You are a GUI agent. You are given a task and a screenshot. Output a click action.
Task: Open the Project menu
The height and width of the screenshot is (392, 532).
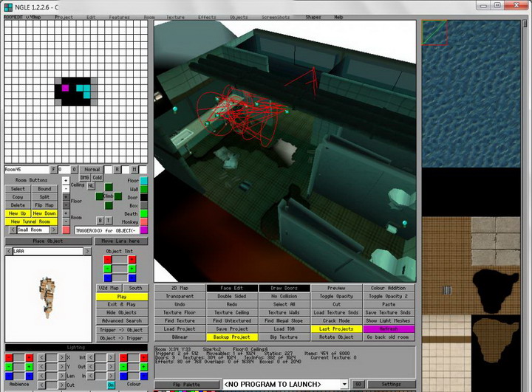click(x=64, y=17)
